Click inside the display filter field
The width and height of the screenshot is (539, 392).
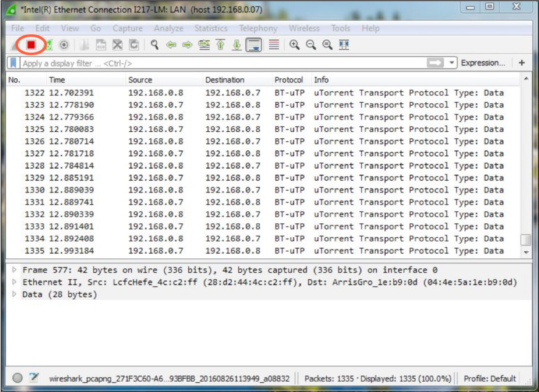coord(200,62)
